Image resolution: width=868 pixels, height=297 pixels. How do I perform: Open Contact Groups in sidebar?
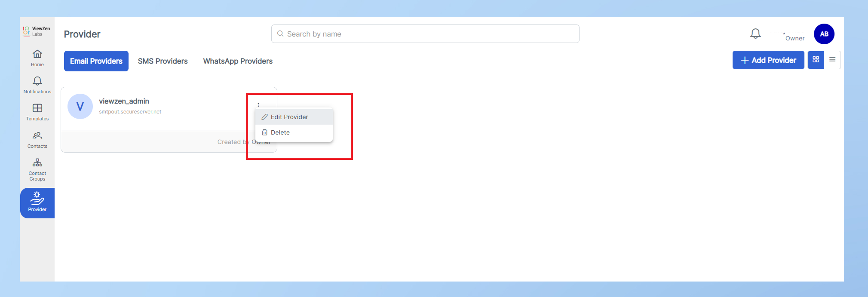37,169
